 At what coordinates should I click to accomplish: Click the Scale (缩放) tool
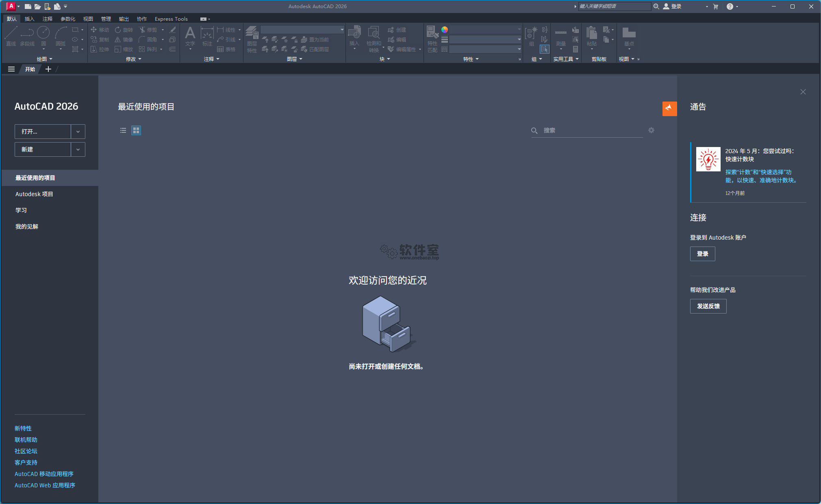[124, 49]
